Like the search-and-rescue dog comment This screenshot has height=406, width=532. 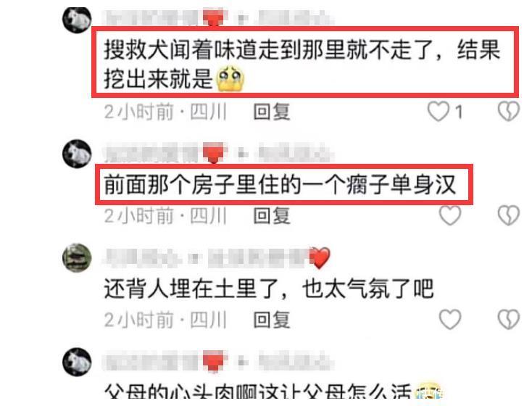438,112
